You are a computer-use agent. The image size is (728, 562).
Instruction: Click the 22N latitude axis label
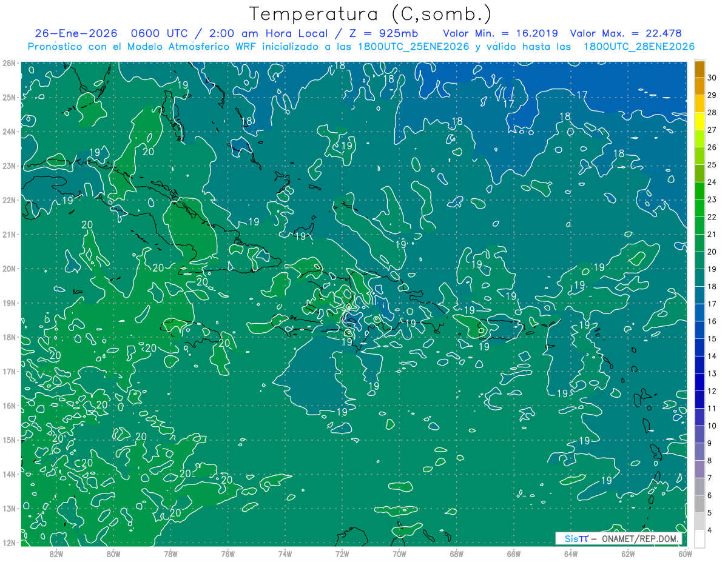8,200
